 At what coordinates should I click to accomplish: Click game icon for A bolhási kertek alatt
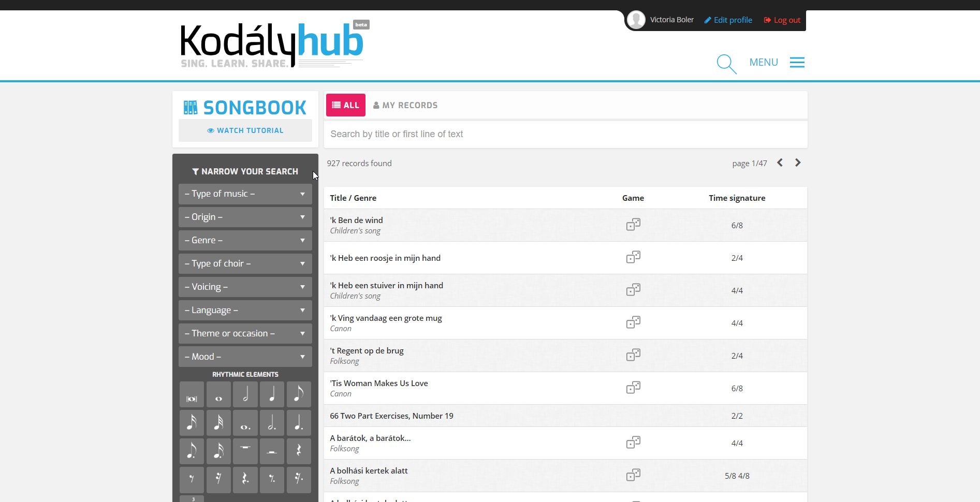pos(633,475)
